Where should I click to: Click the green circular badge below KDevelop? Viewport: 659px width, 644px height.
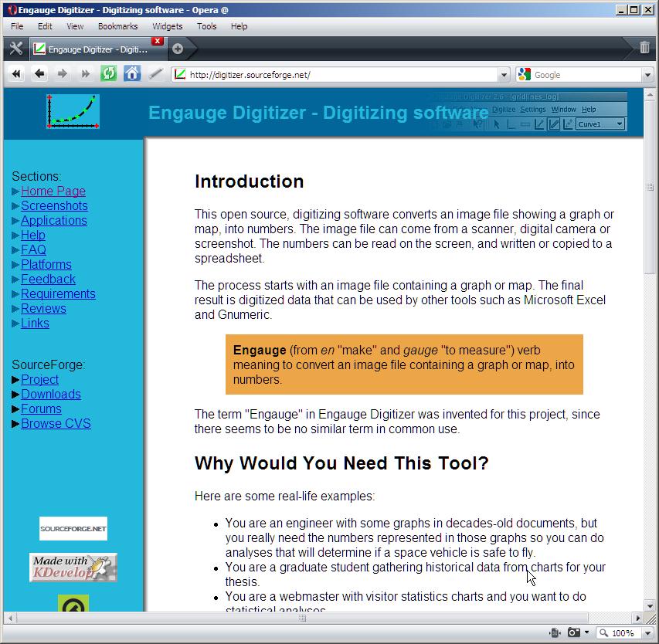(73, 603)
